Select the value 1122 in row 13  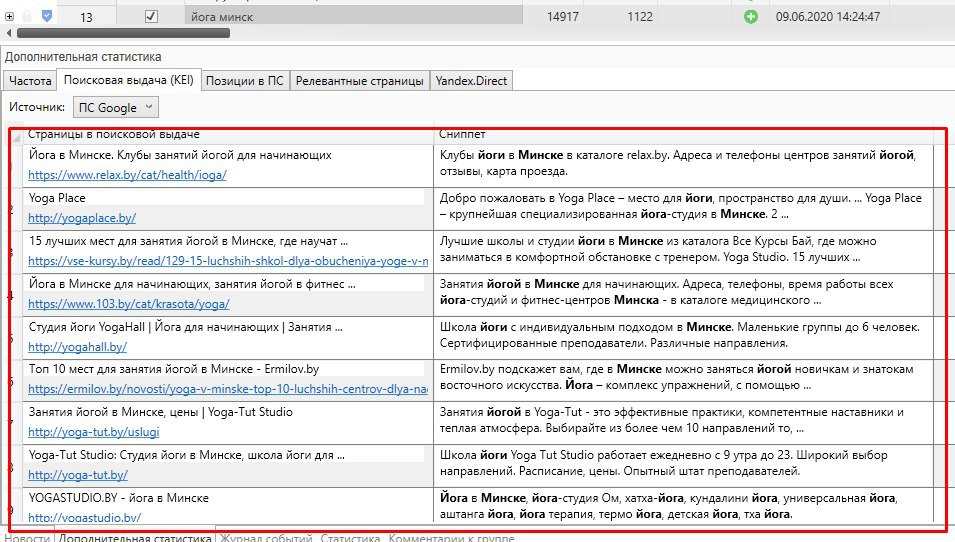[640, 16]
